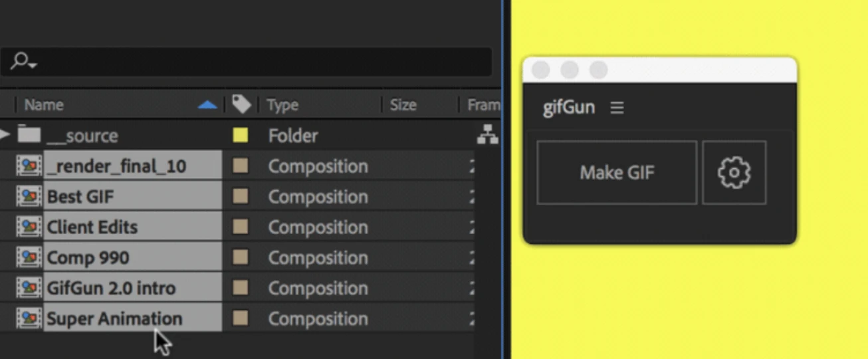Click the flowchart view icon

tap(488, 136)
